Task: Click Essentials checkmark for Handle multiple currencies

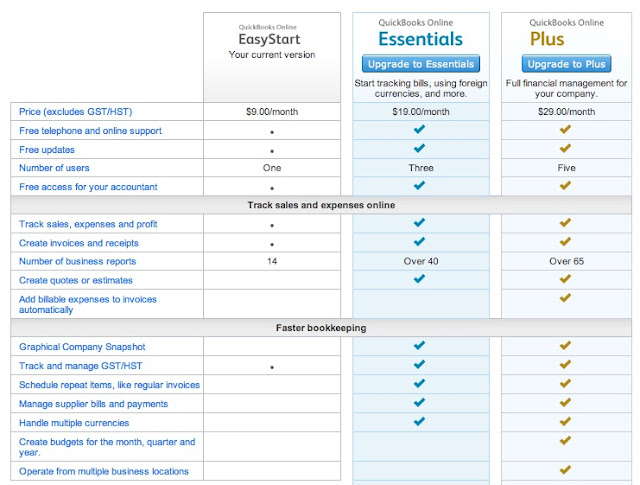Action: pyautogui.click(x=420, y=421)
